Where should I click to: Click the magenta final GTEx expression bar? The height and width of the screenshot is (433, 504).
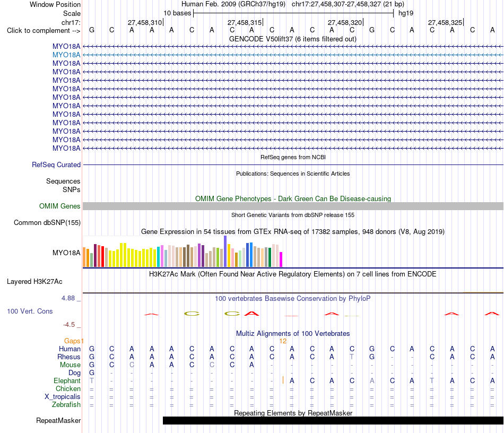pyautogui.click(x=281, y=259)
